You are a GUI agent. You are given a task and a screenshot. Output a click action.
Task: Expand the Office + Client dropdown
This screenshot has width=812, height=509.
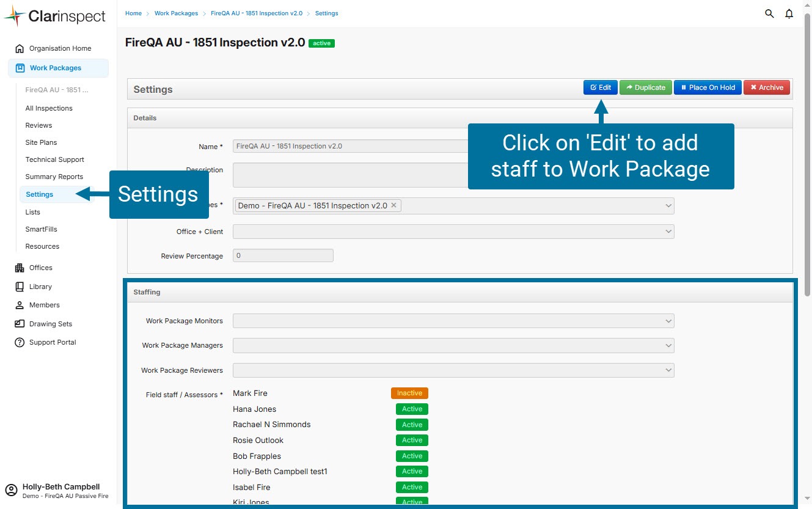point(668,232)
